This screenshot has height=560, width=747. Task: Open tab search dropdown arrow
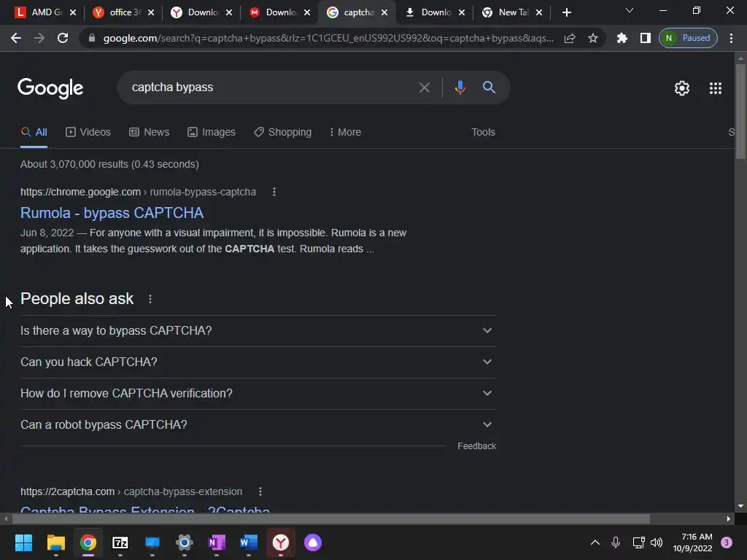tap(630, 10)
